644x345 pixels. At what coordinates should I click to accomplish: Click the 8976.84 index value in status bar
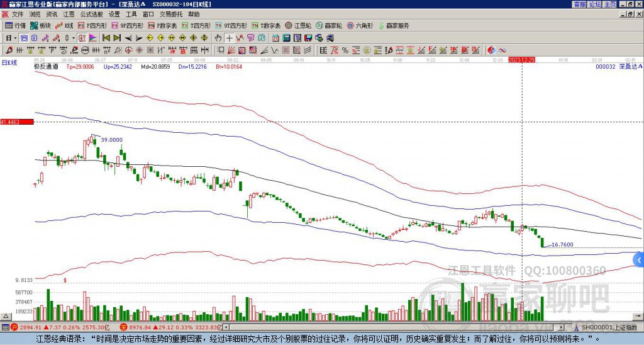[140, 327]
